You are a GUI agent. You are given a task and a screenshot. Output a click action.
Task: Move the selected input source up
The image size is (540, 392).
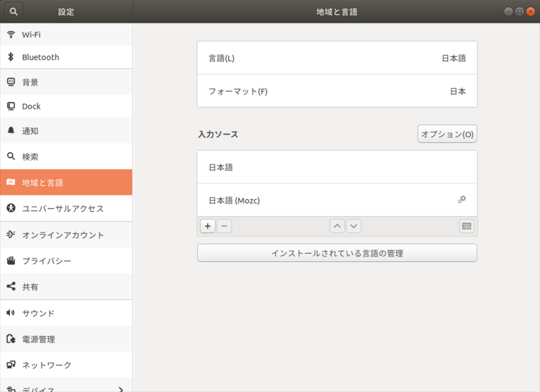[x=337, y=226]
